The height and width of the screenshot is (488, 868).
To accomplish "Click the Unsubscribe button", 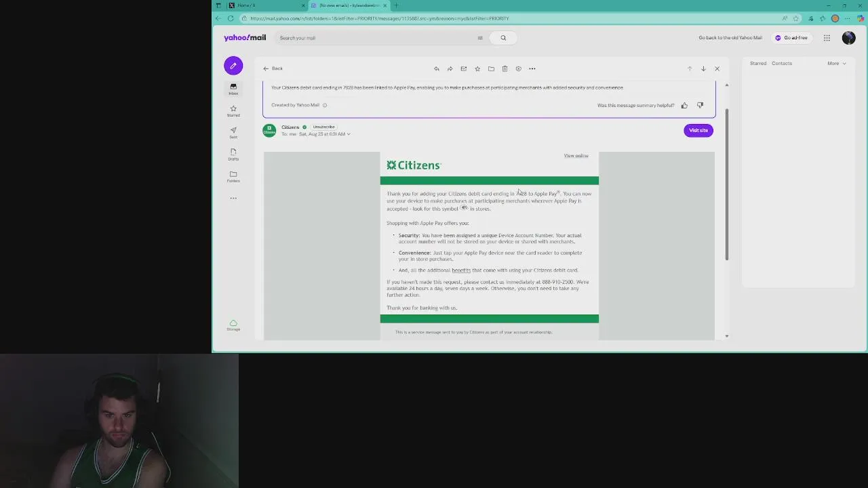I will point(323,127).
